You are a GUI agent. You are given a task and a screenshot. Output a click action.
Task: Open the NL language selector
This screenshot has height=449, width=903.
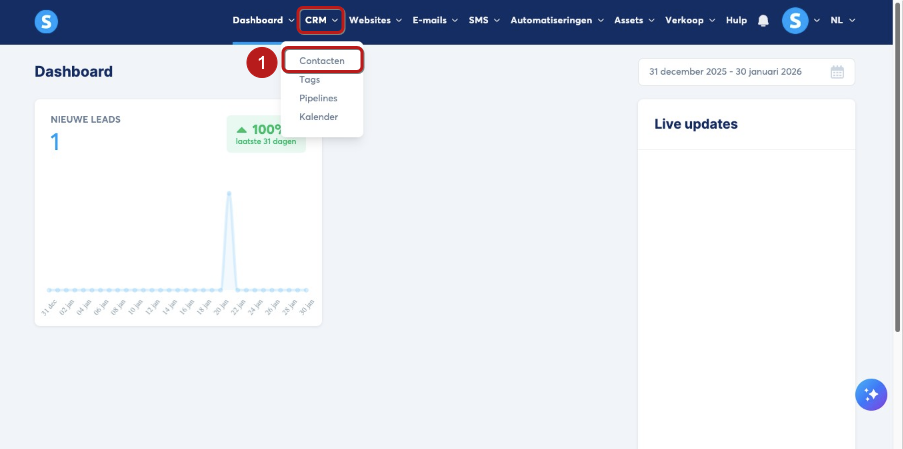click(843, 21)
